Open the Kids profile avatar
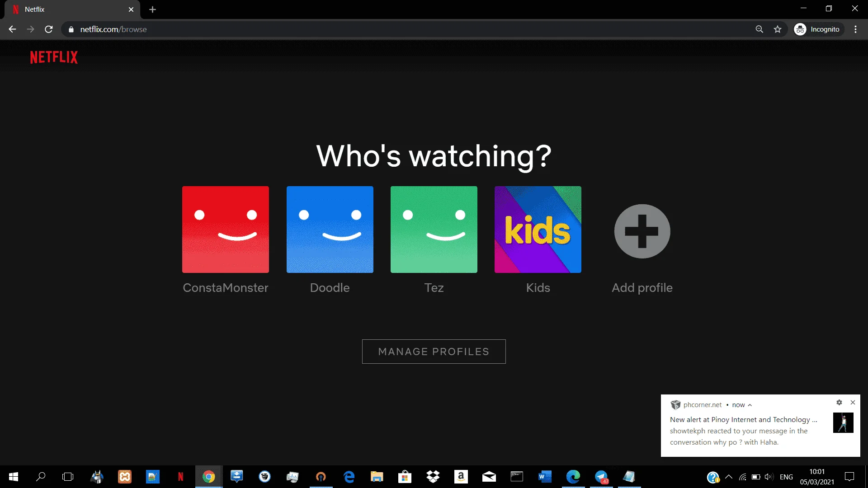The width and height of the screenshot is (868, 488). coord(538,230)
